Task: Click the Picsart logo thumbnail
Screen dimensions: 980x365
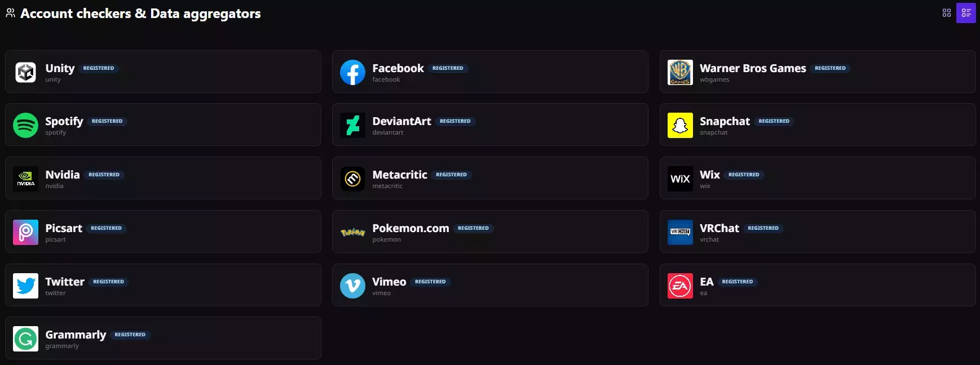Action: click(x=25, y=232)
